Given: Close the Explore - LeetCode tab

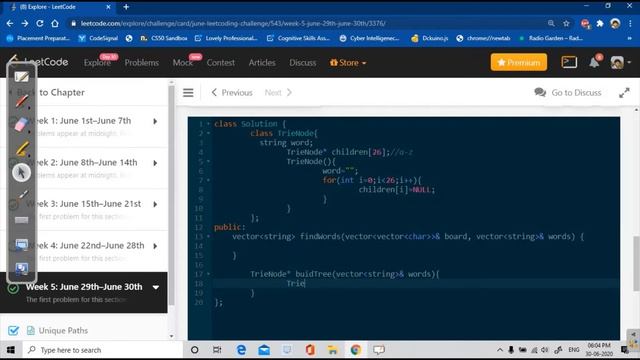Looking at the screenshot, I should click(x=108, y=7).
